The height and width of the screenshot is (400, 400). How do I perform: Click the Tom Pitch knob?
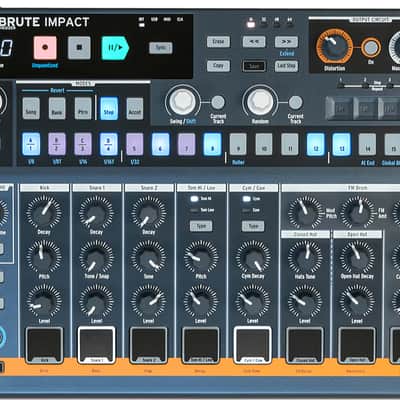click(201, 257)
